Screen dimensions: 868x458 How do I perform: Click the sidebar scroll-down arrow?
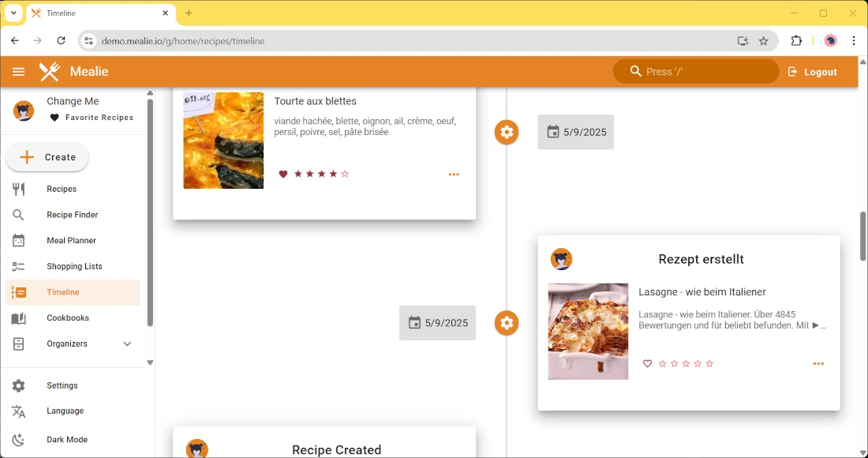pos(150,362)
